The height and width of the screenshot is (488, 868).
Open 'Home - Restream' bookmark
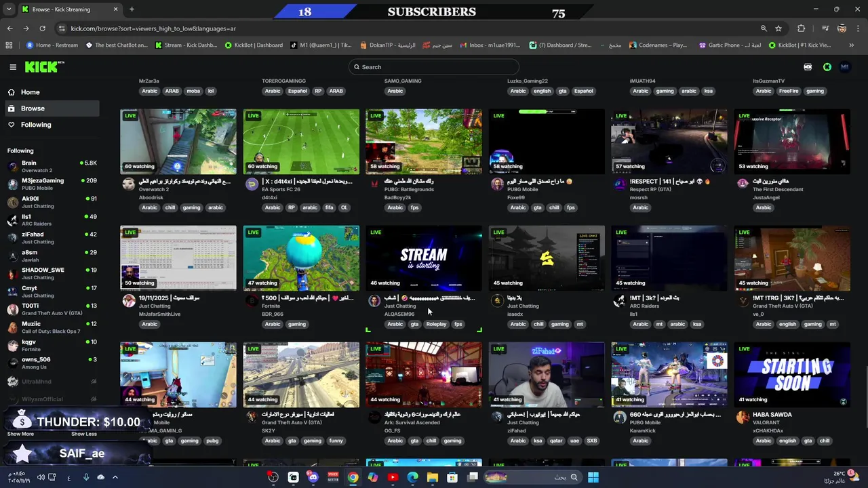(52, 45)
